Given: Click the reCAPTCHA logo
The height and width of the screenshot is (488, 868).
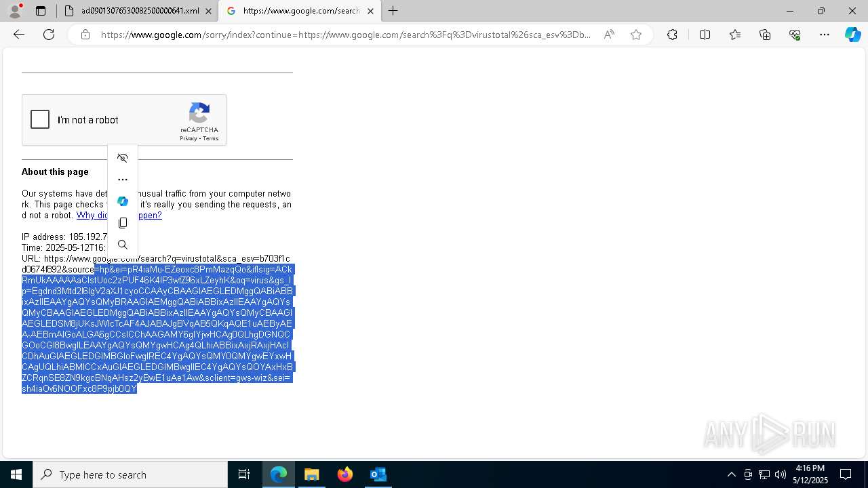Looking at the screenshot, I should pos(199,113).
